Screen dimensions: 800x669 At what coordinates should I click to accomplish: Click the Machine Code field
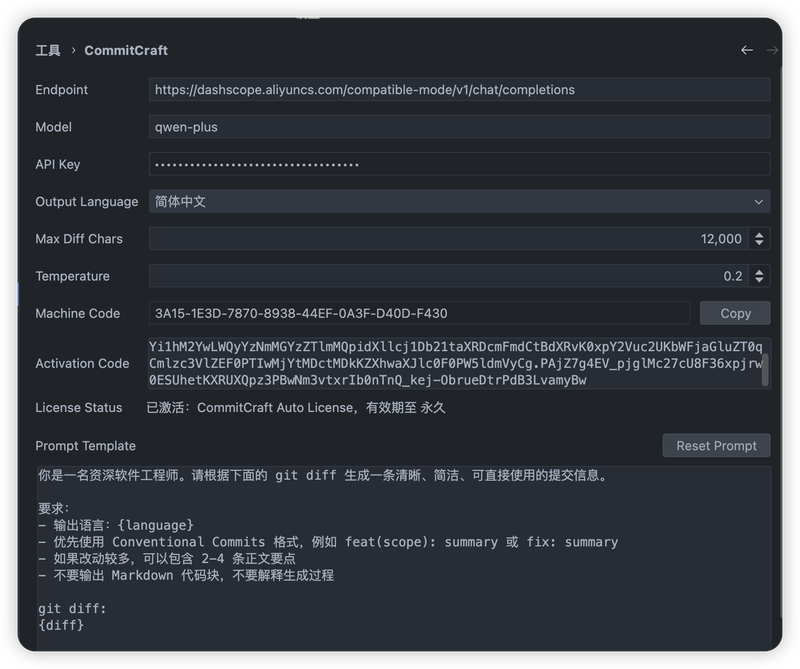point(419,313)
